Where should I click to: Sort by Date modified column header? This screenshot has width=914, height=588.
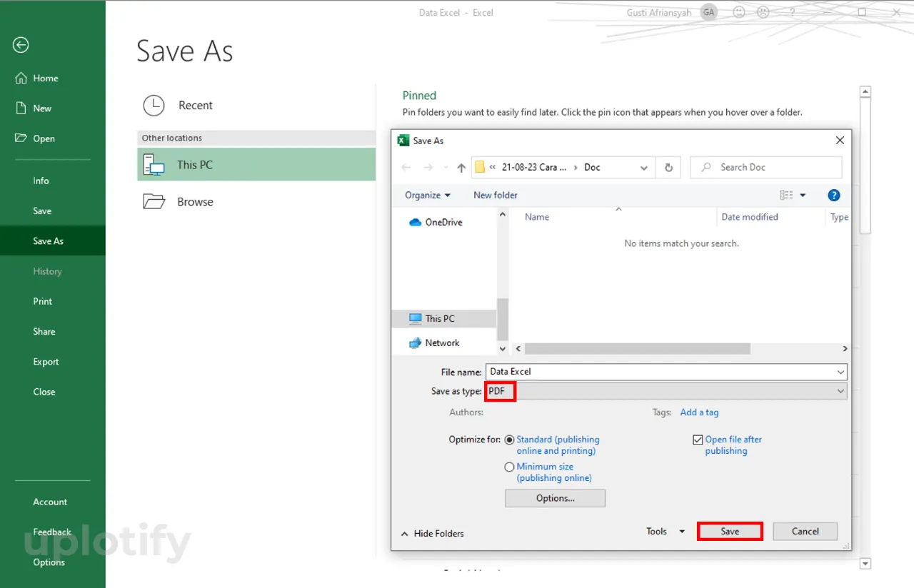click(750, 217)
